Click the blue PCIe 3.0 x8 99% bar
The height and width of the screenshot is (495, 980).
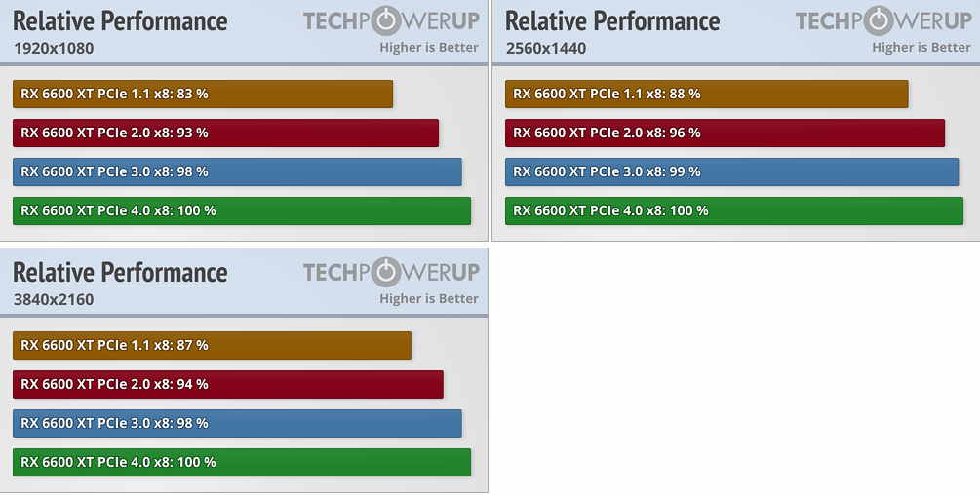[731, 171]
